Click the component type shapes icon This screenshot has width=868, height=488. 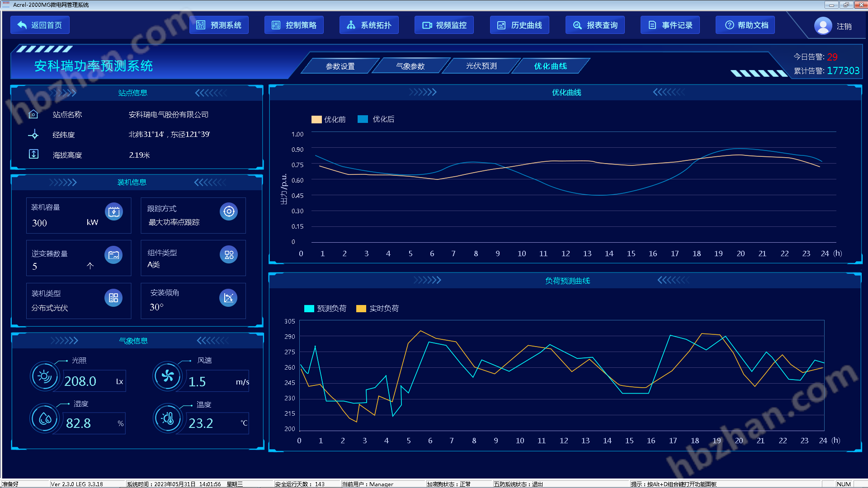[x=229, y=255]
